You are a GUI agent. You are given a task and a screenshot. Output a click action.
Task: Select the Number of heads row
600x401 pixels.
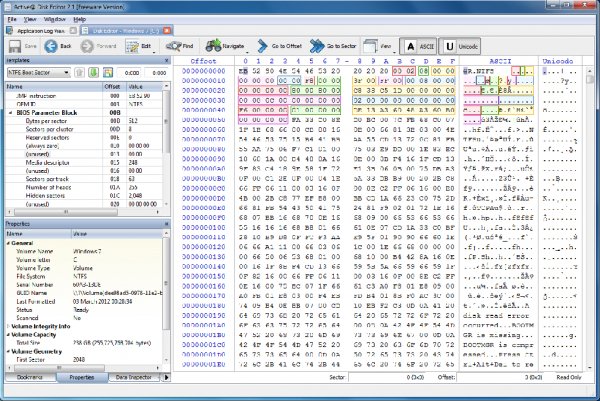[x=84, y=187]
